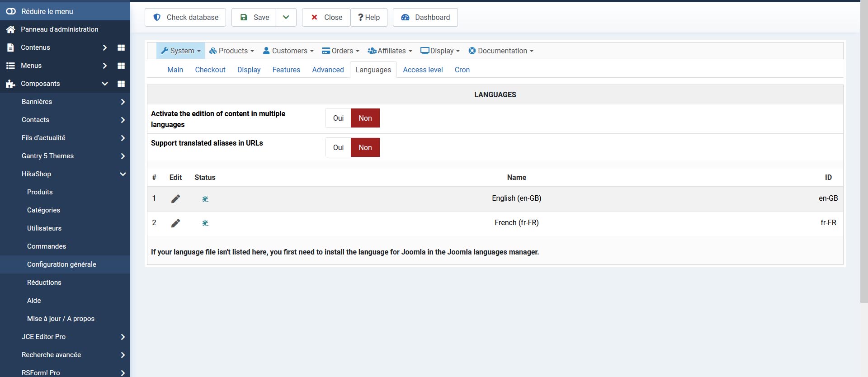Click the English (en-GB) language name
The image size is (868, 377).
516,198
